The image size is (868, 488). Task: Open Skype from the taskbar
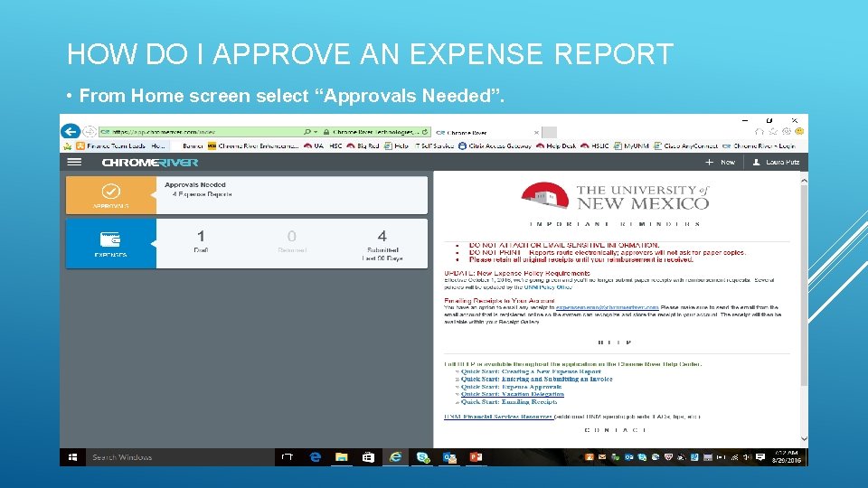(423, 457)
